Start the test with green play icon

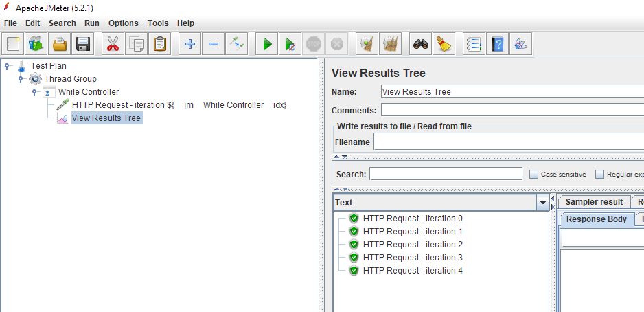tap(267, 43)
